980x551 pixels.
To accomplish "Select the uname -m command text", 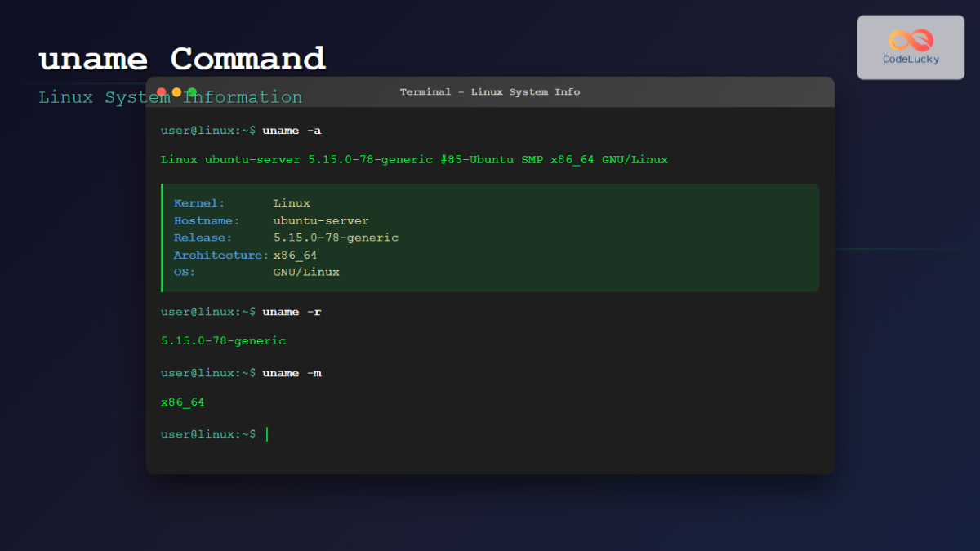I will (292, 372).
